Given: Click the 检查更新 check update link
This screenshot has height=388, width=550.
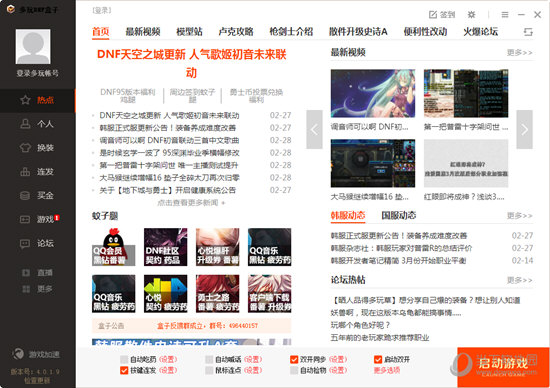Looking at the screenshot, I should click(37, 380).
